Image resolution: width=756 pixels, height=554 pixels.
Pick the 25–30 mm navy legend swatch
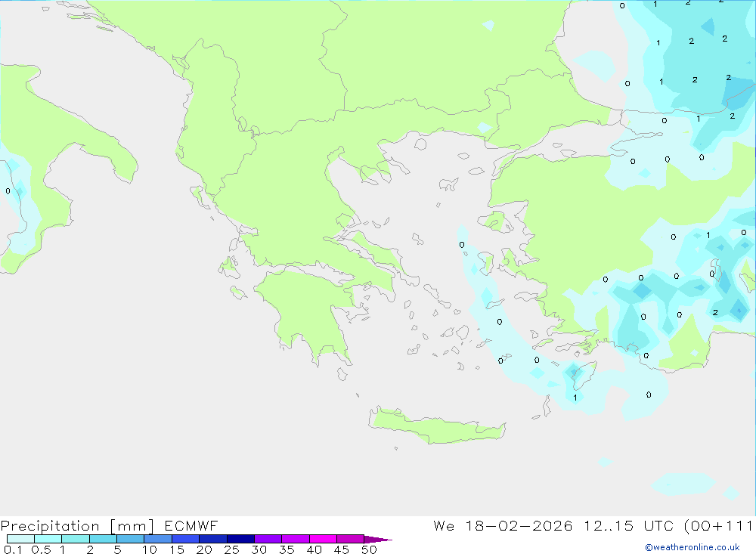point(240,539)
